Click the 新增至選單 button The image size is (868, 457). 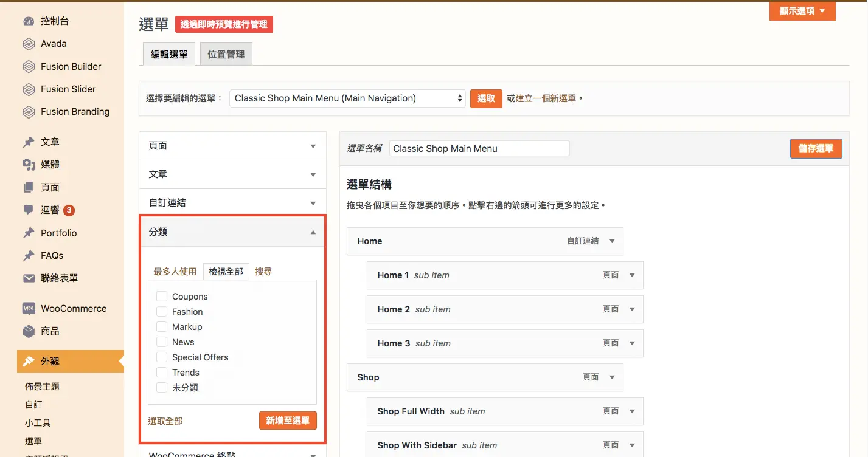288,421
